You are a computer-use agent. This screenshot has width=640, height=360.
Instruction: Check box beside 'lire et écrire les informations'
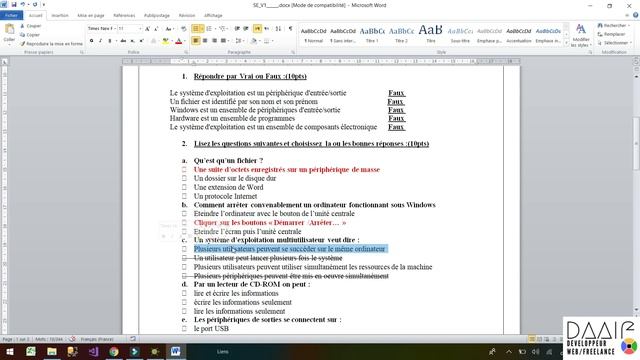(x=184, y=293)
